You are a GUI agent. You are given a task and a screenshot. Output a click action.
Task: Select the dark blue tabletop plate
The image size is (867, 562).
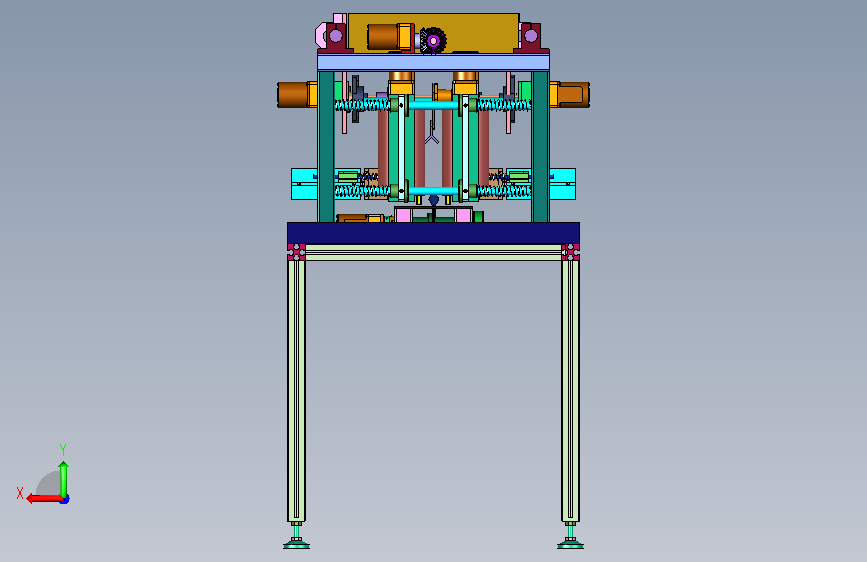pos(433,233)
